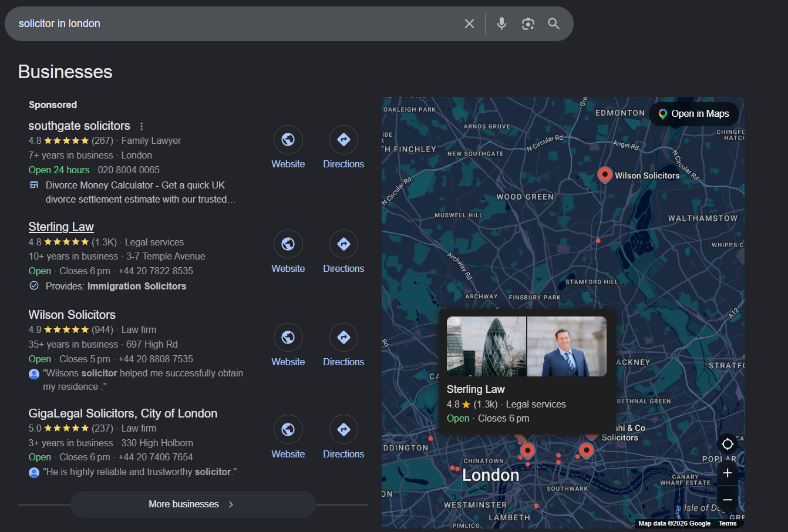Screen dimensions: 788x532
Task: Submit search with the magnifying glass icon
Action: tap(554, 23)
